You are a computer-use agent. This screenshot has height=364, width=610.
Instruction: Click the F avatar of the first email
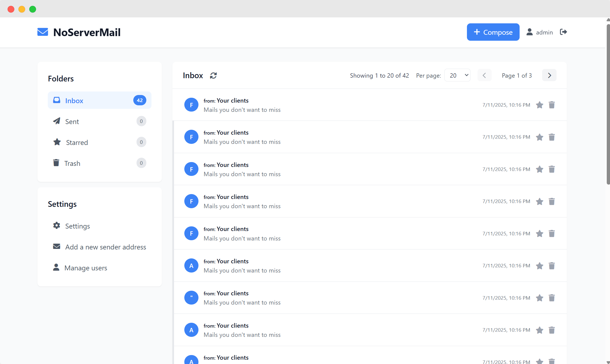point(191,105)
